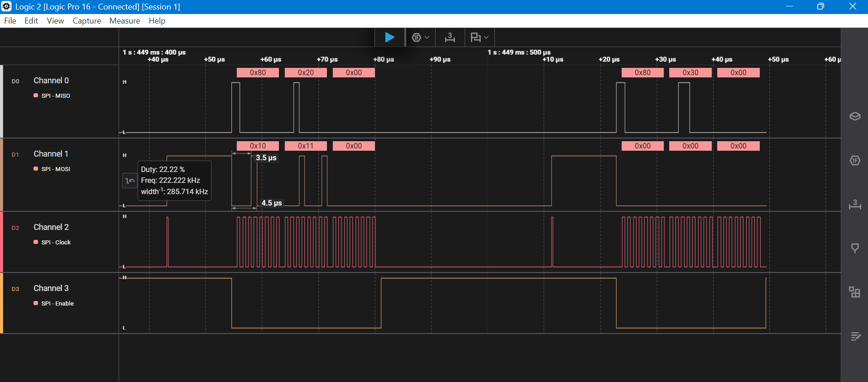
Task: Select the Channel 2 label
Action: coord(51,227)
